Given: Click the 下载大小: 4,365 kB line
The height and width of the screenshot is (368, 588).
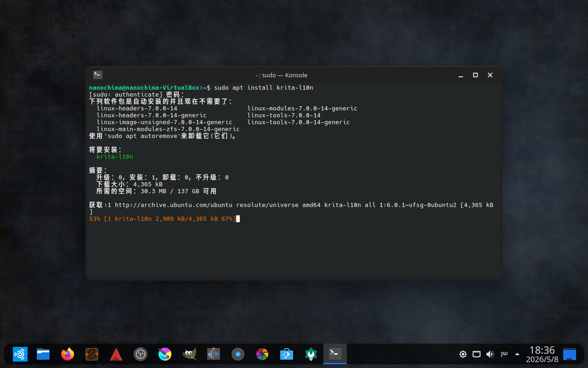Looking at the screenshot, I should click(x=129, y=184).
